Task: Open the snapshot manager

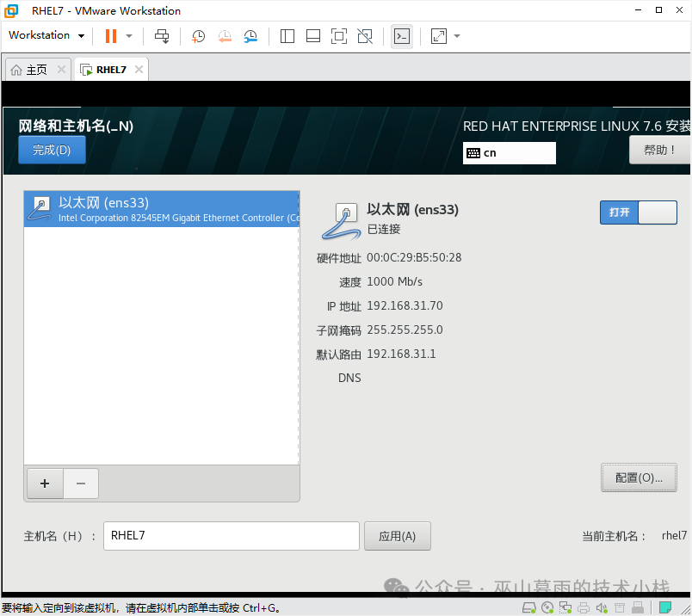Action: tap(250, 36)
